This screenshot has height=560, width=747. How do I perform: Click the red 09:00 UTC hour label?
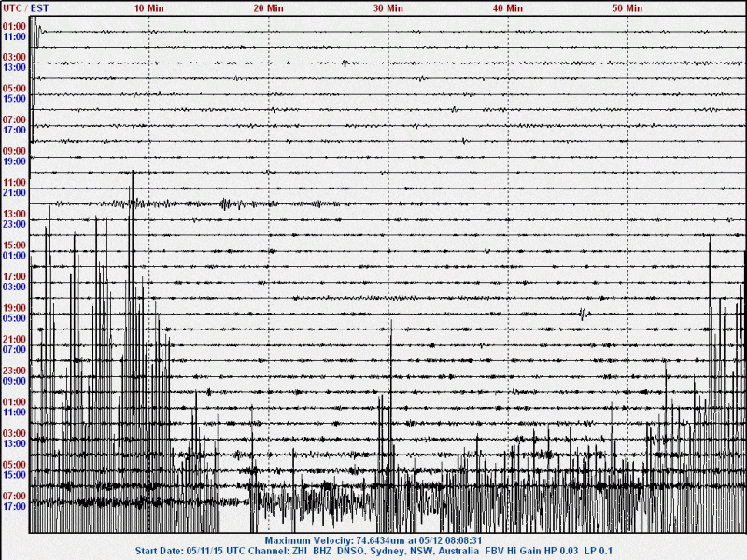click(x=14, y=151)
